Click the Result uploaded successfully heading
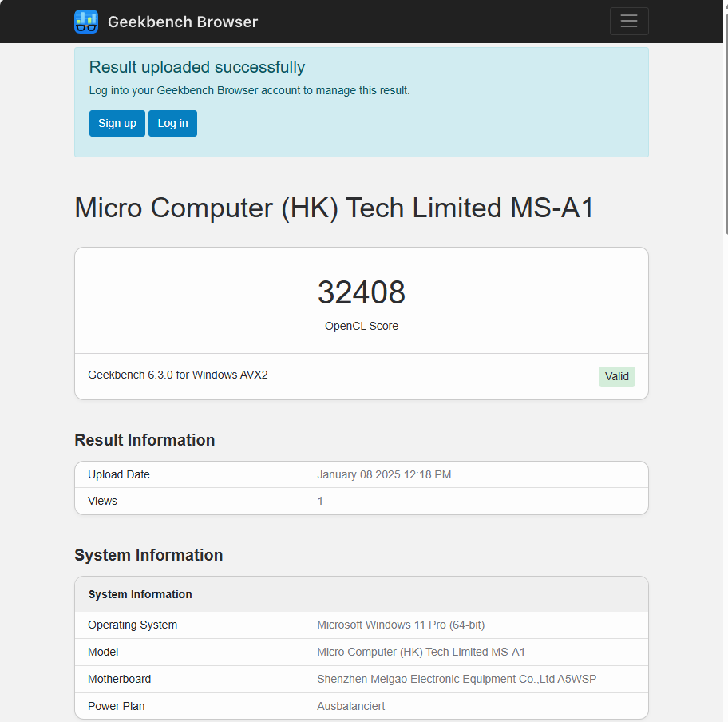 [197, 67]
